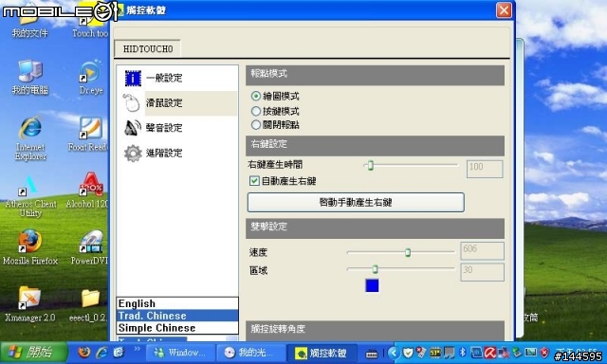Viewport: 607px width, 364px height.
Task: Open Atheros Client Utility desktop shortcut
Action: pos(30,197)
